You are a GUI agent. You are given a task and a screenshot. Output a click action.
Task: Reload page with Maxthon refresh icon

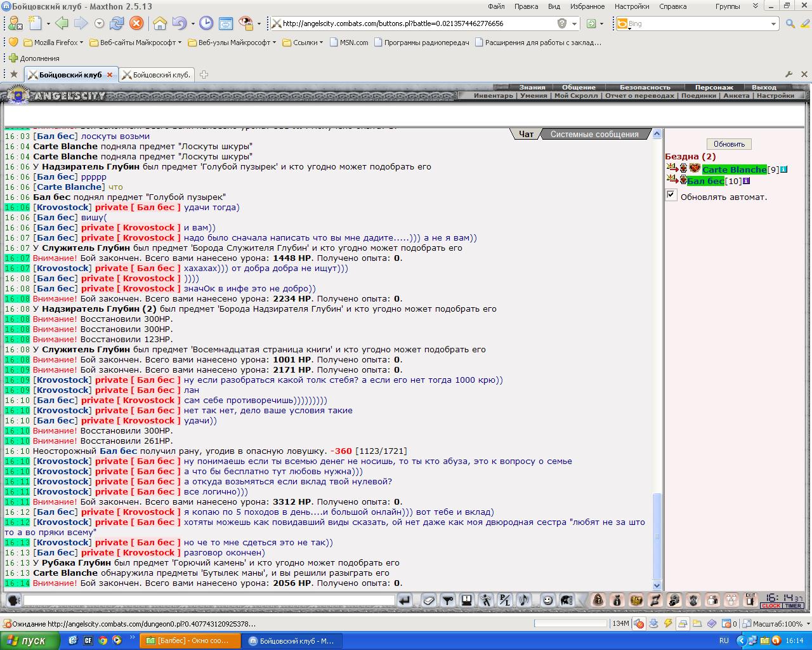coord(117,23)
